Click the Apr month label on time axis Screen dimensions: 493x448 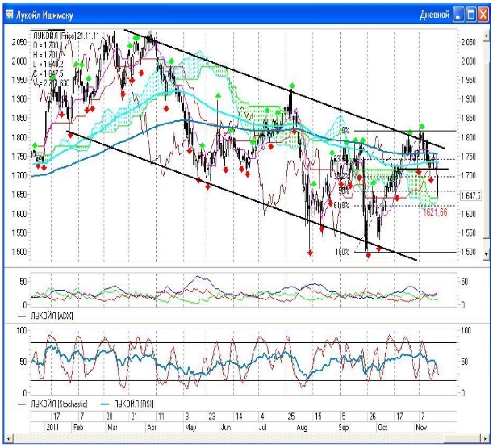point(152,428)
